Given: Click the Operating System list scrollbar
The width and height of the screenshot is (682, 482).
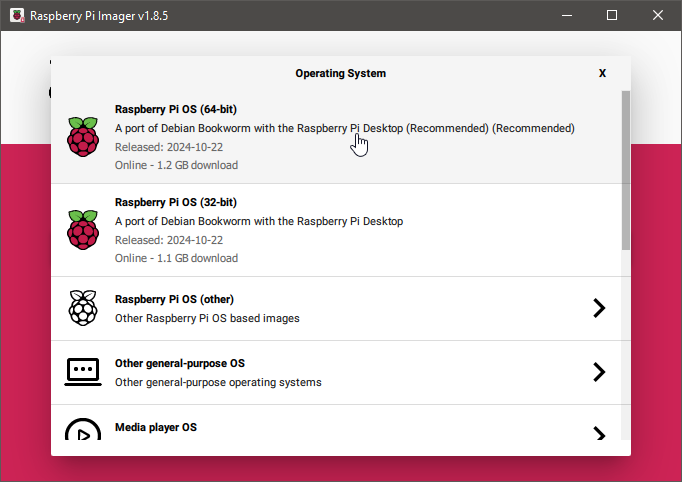Looking at the screenshot, I should tap(626, 170).
